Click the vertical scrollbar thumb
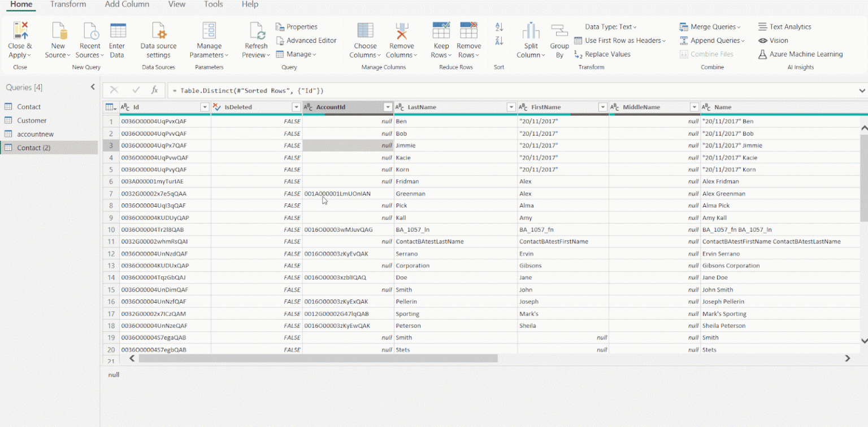The image size is (868, 427). pos(863,177)
